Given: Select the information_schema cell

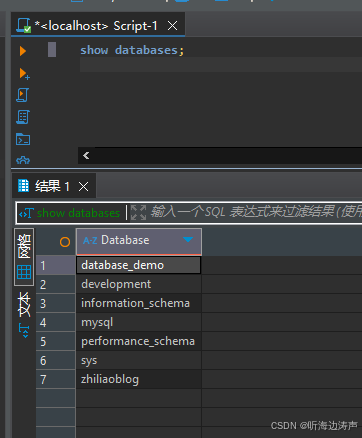Looking at the screenshot, I should coord(139,303).
